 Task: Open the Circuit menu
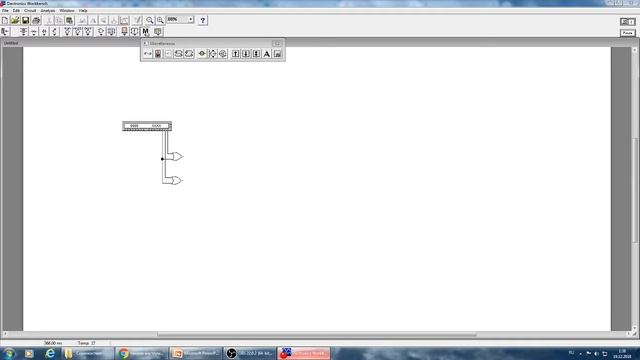30,11
